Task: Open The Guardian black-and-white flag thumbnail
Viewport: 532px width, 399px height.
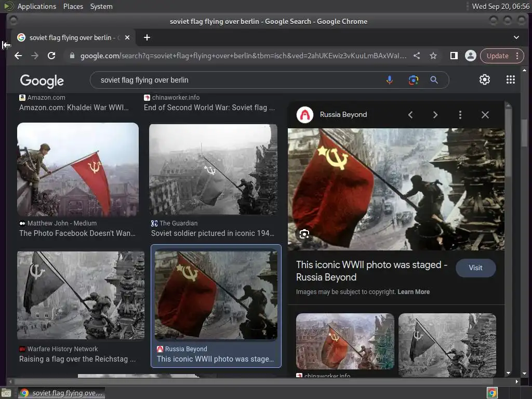Action: click(x=213, y=169)
